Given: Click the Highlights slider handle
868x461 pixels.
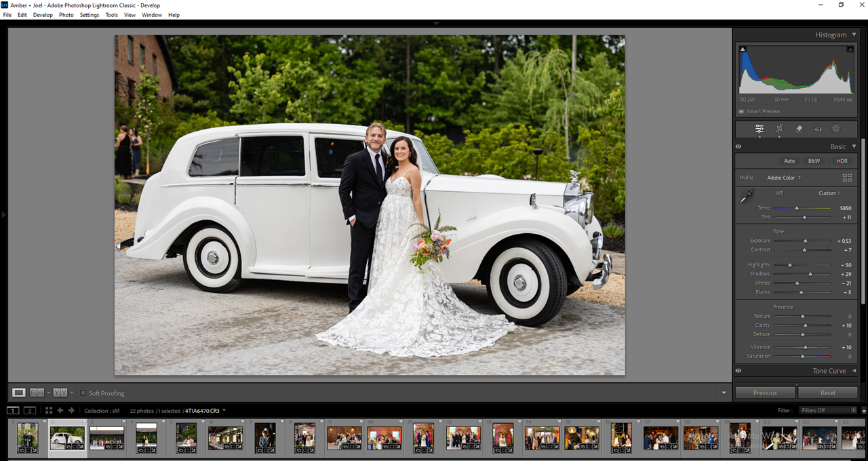Looking at the screenshot, I should click(x=790, y=265).
